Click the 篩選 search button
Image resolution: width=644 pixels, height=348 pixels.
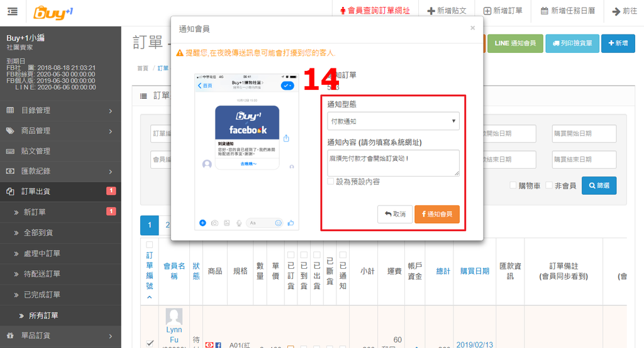599,185
